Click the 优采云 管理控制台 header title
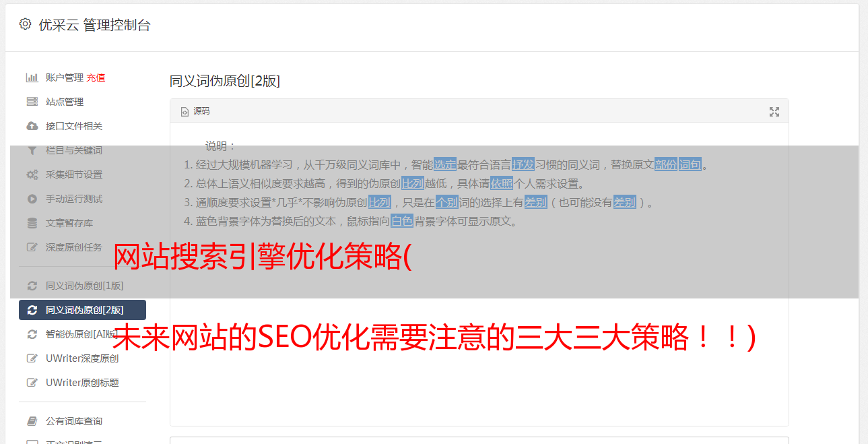 [x=94, y=25]
